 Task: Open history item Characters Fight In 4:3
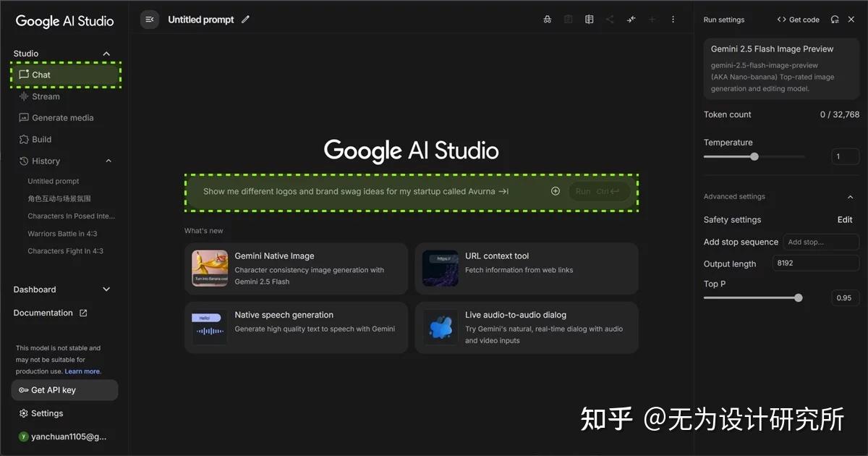65,251
